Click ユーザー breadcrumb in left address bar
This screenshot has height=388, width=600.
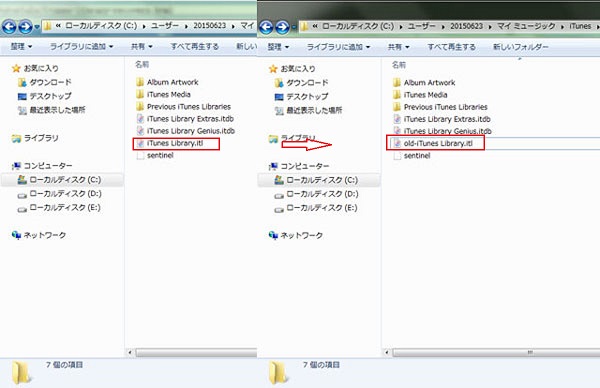pos(165,26)
